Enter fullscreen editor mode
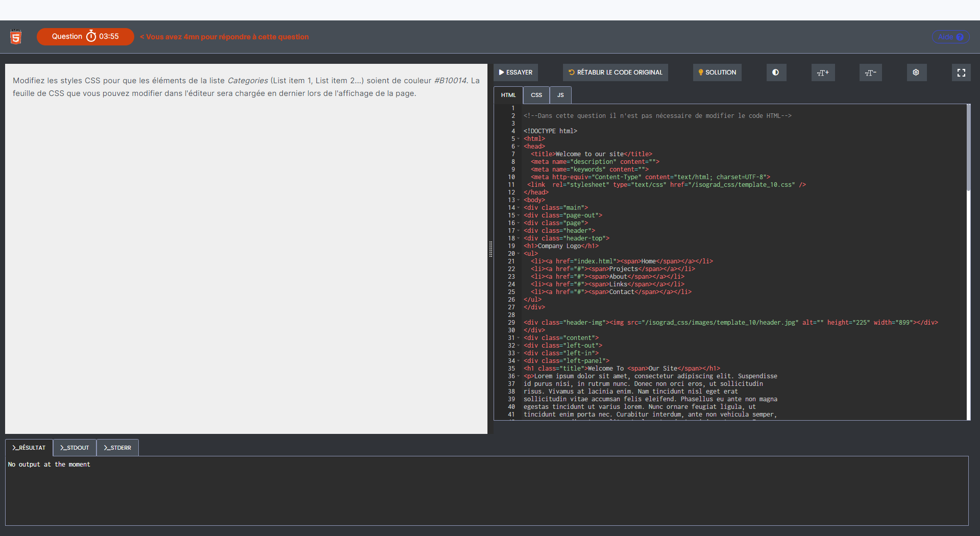Image resolution: width=980 pixels, height=536 pixels. click(961, 72)
